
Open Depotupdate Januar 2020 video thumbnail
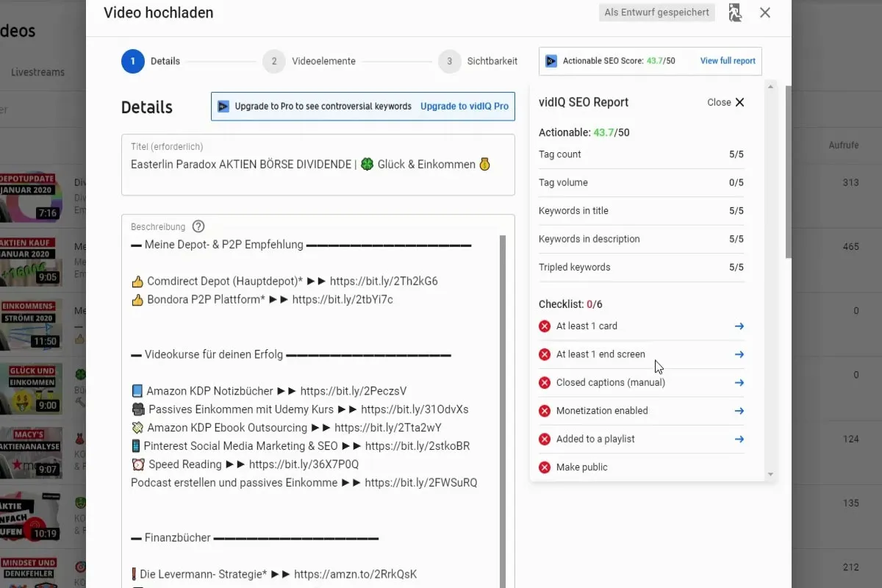coord(31,197)
